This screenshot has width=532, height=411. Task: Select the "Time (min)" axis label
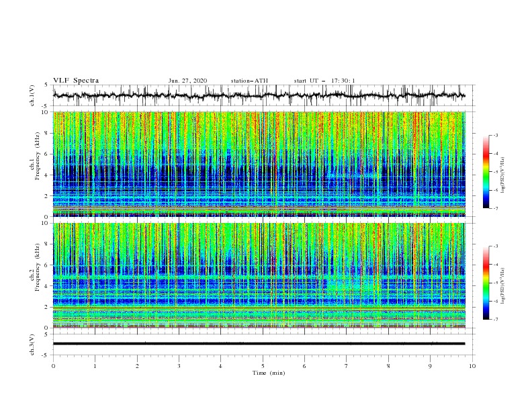(x=269, y=373)
